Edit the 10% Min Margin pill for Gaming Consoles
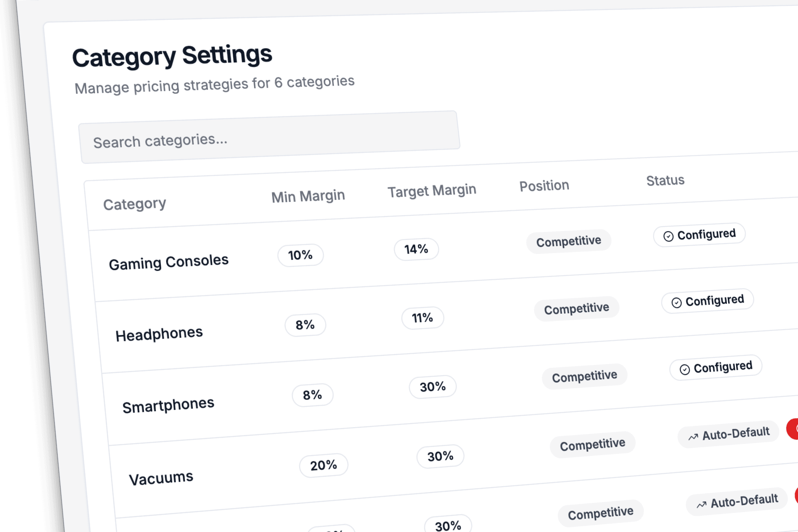This screenshot has width=798, height=532. [300, 255]
